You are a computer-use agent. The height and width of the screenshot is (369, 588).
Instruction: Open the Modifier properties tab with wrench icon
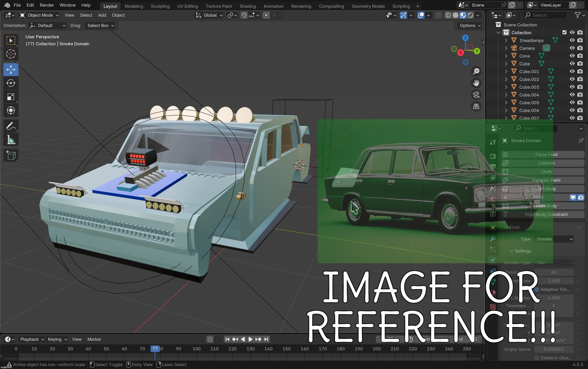tap(493, 238)
